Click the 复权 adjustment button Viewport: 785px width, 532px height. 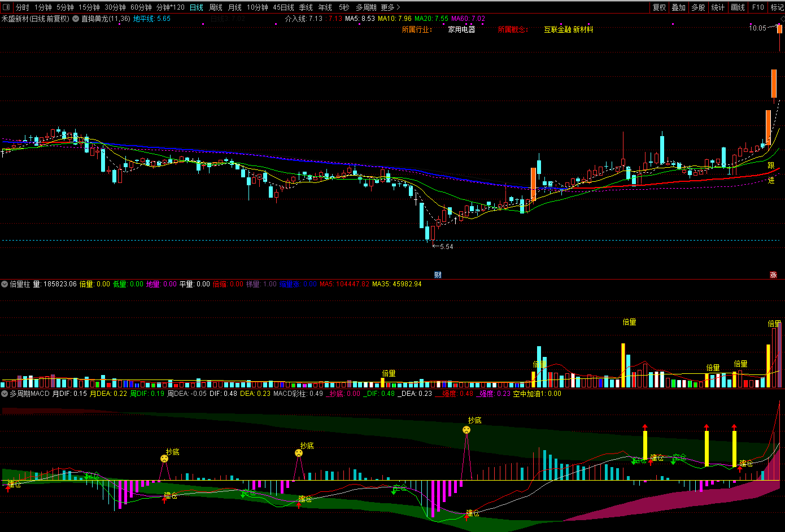point(659,7)
